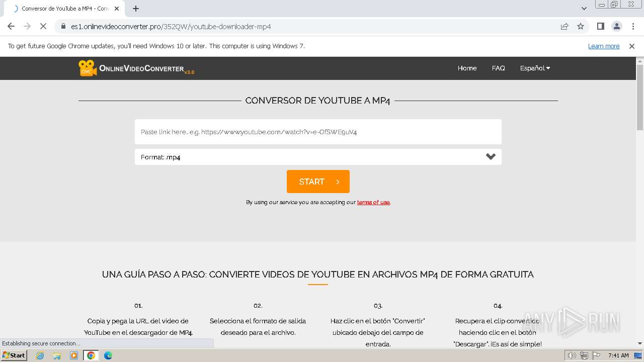Expand the Español language dropdown
Viewport: 644px width, 362px height.
coord(535,68)
